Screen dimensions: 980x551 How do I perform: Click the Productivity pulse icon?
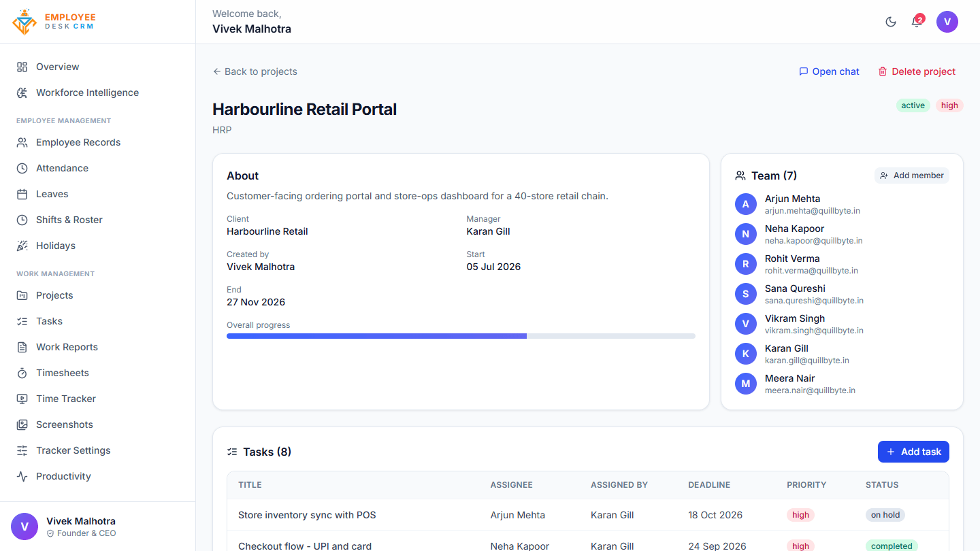[x=22, y=476]
